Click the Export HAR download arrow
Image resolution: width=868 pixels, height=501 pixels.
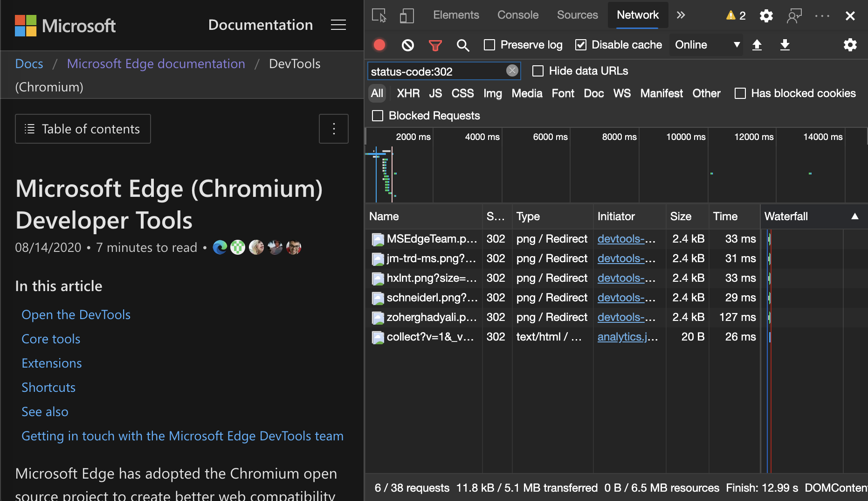785,45
